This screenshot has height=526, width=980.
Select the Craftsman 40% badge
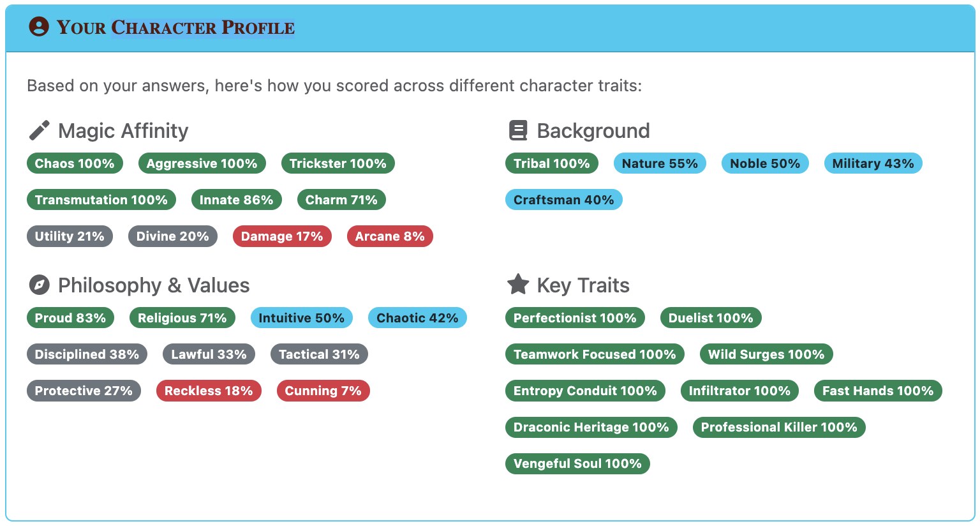coord(563,199)
